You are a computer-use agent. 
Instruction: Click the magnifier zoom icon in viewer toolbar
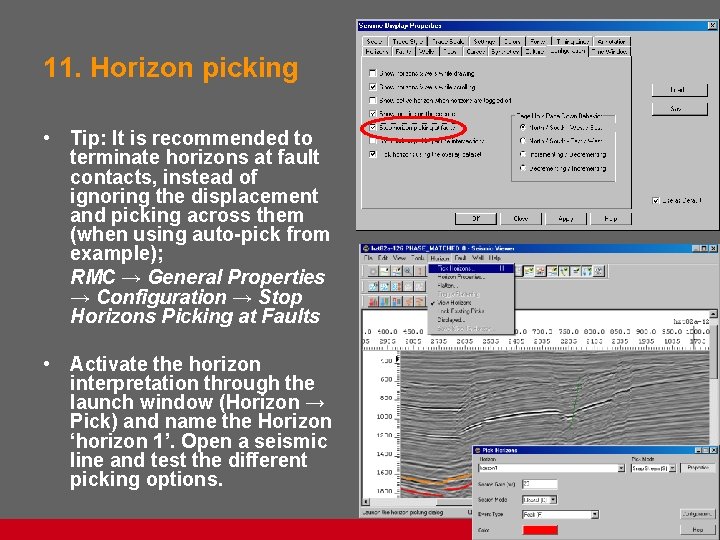(x=408, y=271)
